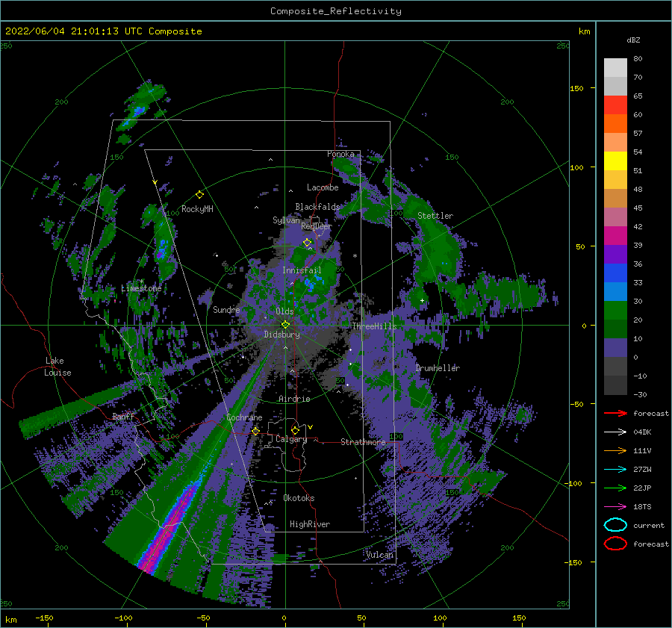
Task: Pick the red swatch in dBZ scale
Action: tap(615, 105)
